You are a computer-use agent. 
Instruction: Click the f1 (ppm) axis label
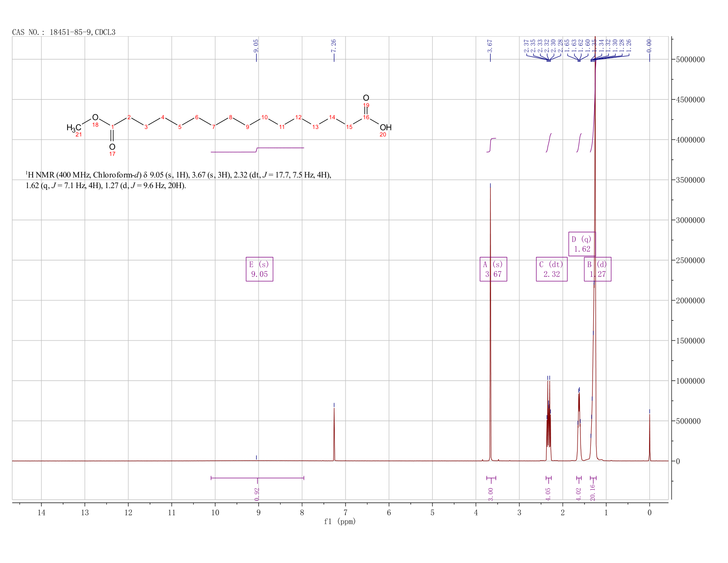[x=340, y=521]
